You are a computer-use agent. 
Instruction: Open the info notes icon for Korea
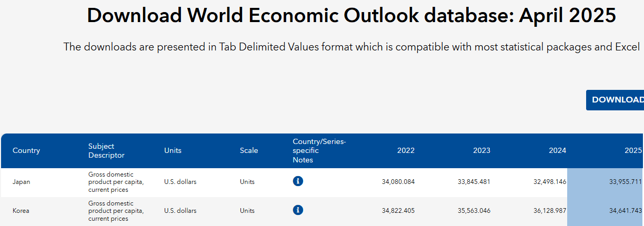(x=298, y=210)
